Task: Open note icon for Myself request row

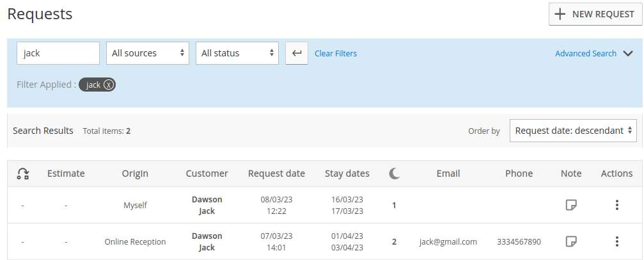Action: coord(571,205)
